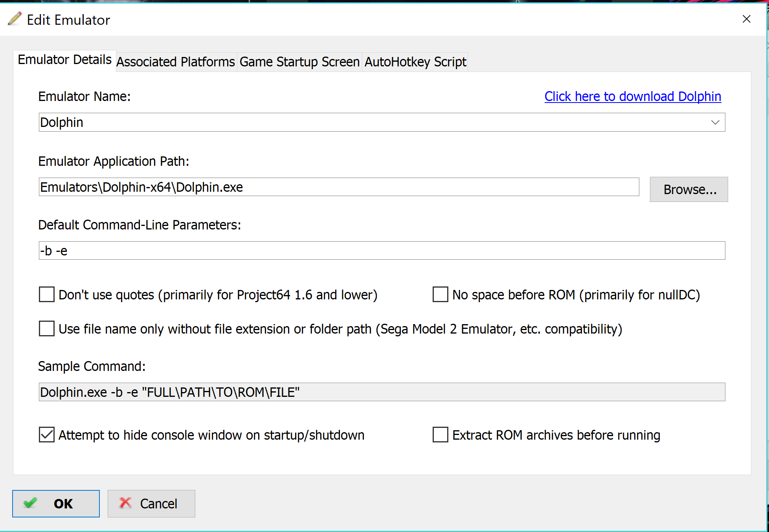Uncheck Attempt to hide console window
This screenshot has width=769, height=532.
(x=47, y=435)
